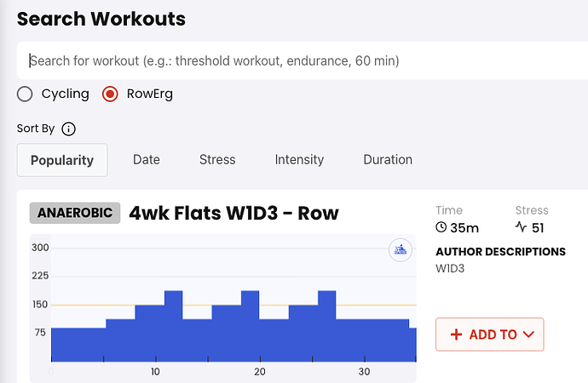Click the clock icon beside 35m
Image resolution: width=588 pixels, height=383 pixels.
(x=441, y=227)
